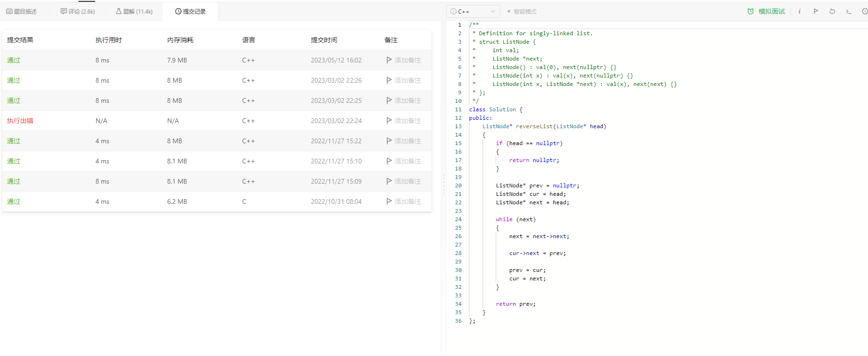
Task: Add a note to the 2022/11/27 15:09 row
Action: pyautogui.click(x=404, y=181)
